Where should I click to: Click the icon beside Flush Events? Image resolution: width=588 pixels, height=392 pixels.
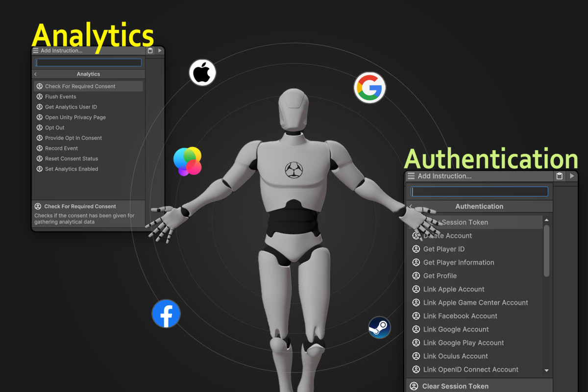point(40,97)
